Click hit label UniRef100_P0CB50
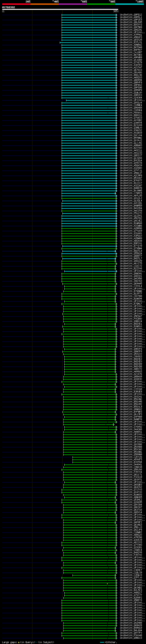Viewport: 146px width, 644px height. (131, 319)
